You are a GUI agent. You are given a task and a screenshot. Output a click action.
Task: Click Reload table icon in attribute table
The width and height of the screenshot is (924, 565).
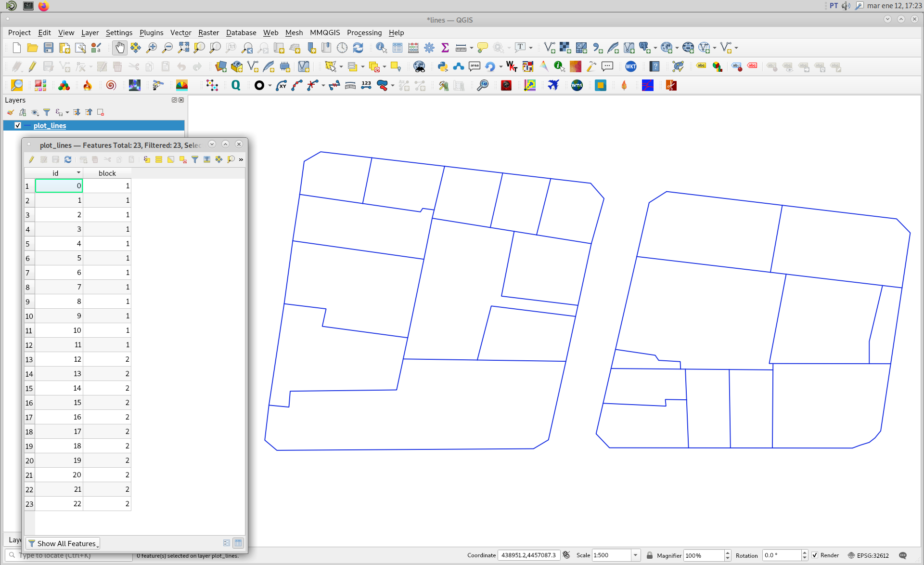[x=68, y=159]
